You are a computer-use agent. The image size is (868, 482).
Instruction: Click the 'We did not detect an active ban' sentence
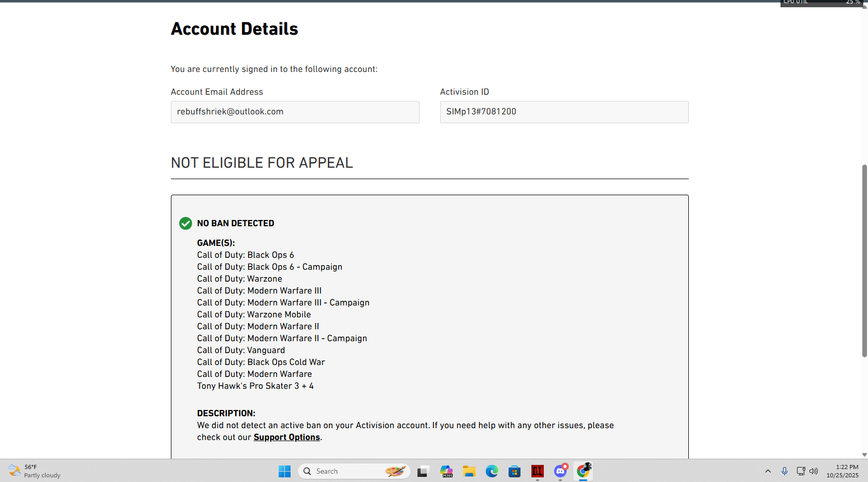tap(313, 425)
